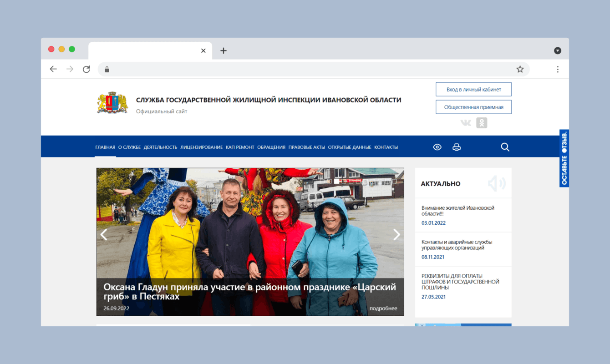Click the date 08.11.2021
The width and height of the screenshot is (610, 364).
coord(433,257)
